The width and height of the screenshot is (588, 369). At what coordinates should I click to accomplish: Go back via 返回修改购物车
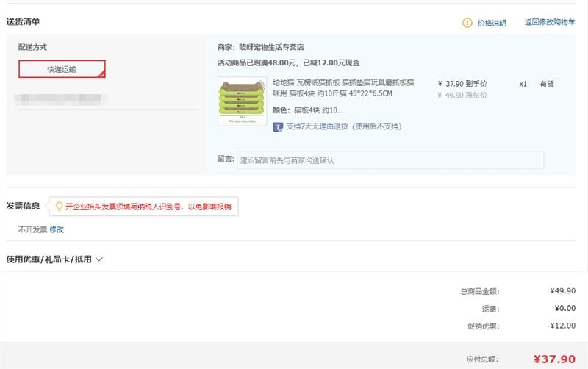[x=550, y=23]
